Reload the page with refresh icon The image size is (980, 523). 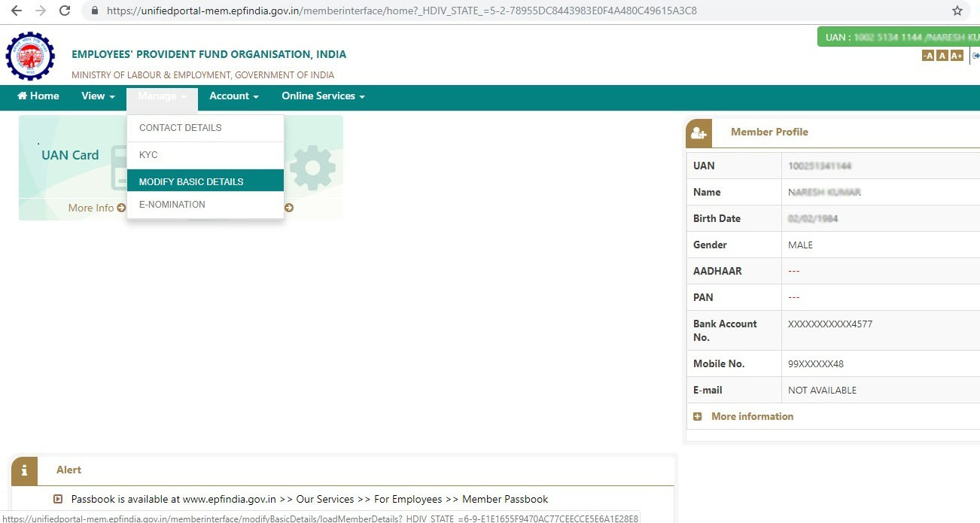tap(65, 11)
